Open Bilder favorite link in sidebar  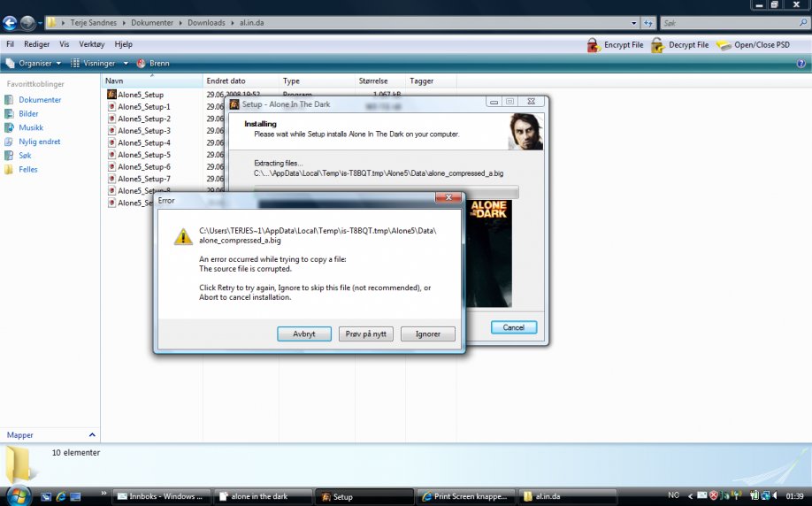tap(28, 114)
